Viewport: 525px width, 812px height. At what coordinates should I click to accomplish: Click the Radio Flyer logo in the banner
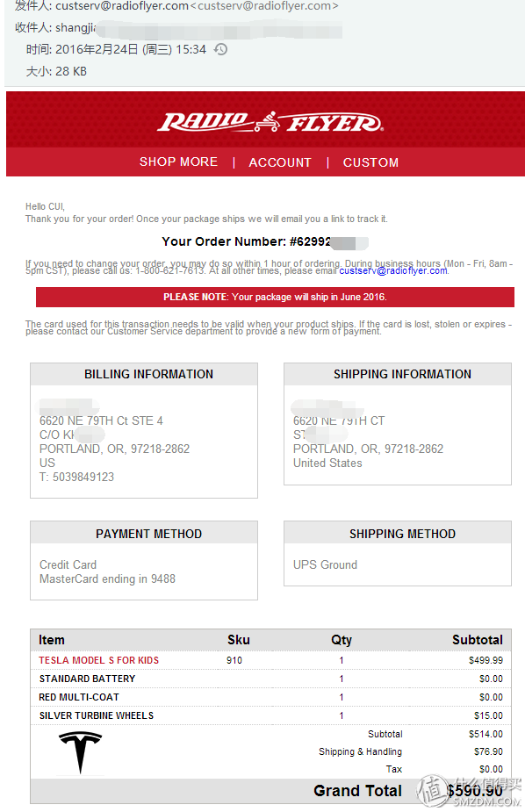point(270,122)
